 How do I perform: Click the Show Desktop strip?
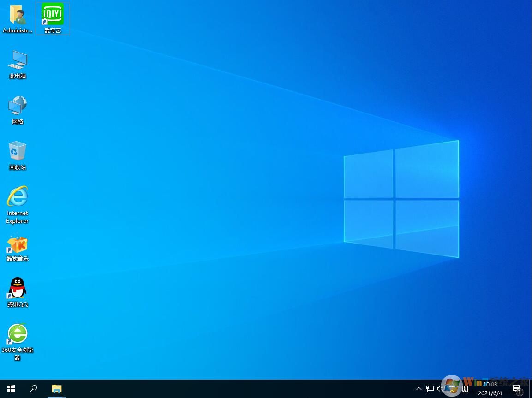click(x=531, y=389)
